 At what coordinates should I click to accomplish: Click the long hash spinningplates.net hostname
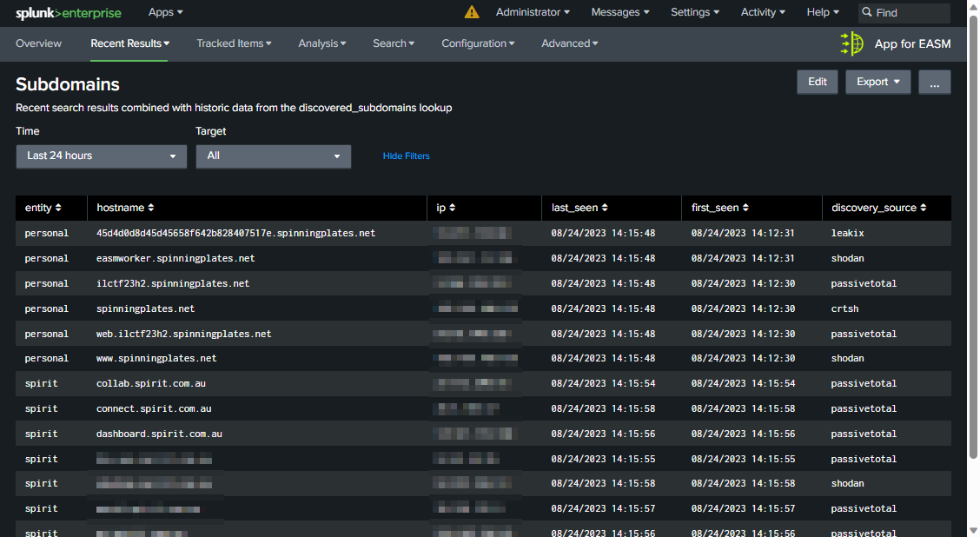[x=235, y=233]
